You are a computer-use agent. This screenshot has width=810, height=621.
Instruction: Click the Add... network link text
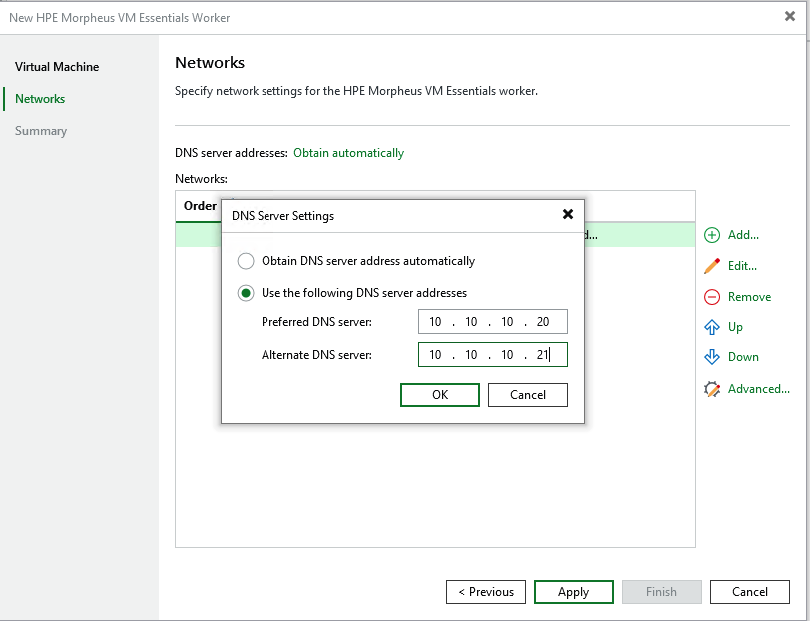pos(743,235)
